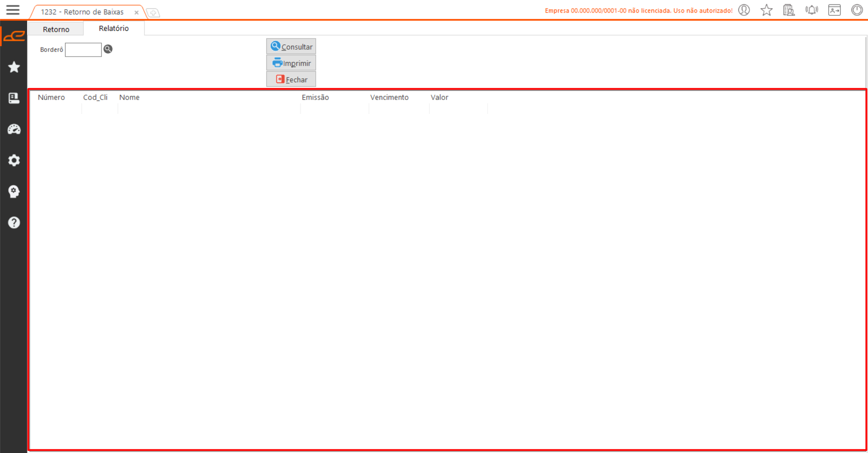Focus the Borderô input field
The height and width of the screenshot is (453, 868).
click(83, 50)
